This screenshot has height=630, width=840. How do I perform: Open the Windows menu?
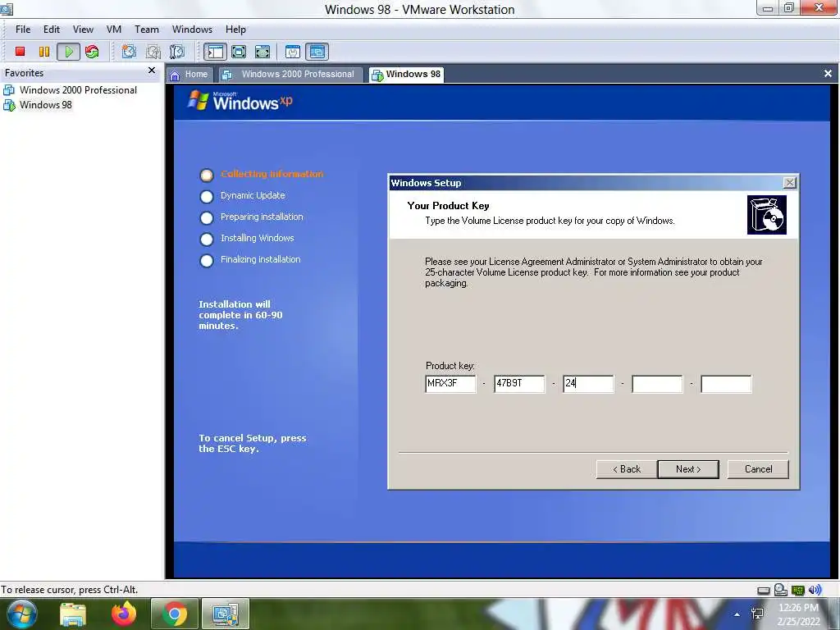192,30
